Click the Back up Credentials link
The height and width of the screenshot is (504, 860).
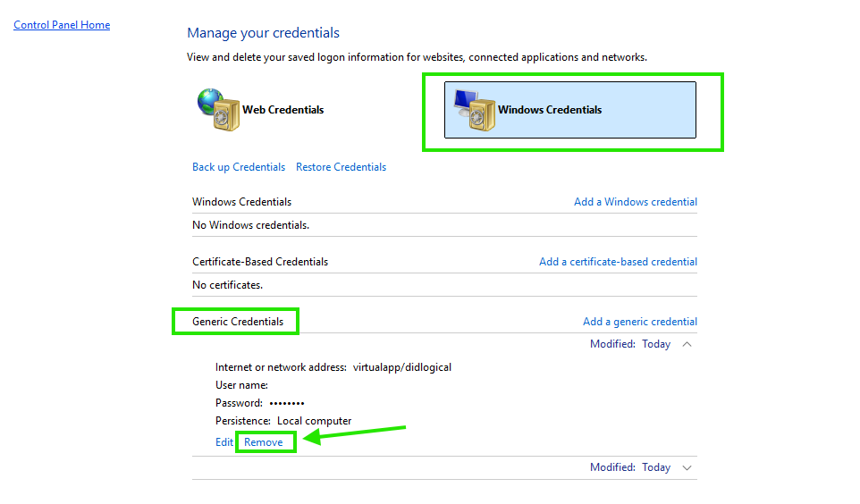tap(239, 167)
